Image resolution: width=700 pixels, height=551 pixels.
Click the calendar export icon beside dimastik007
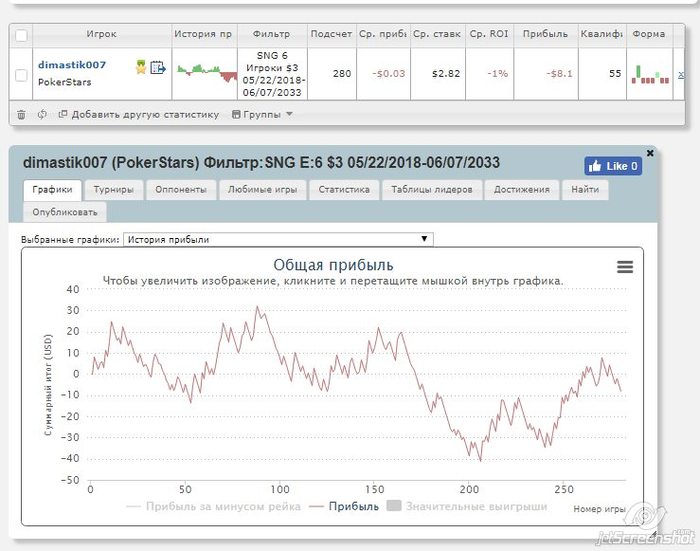[158, 67]
